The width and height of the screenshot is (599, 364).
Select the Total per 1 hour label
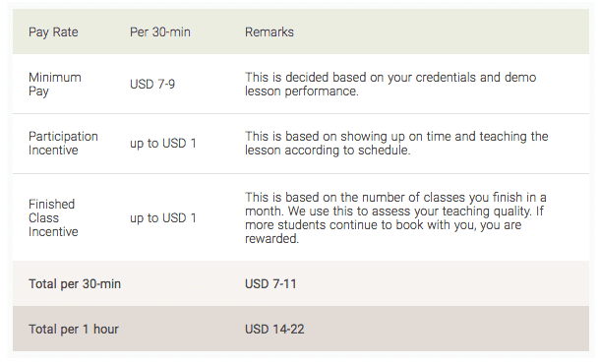pos(74,329)
